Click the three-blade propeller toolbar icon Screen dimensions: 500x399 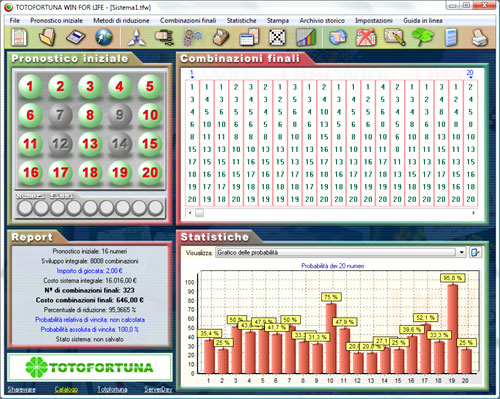point(137,37)
